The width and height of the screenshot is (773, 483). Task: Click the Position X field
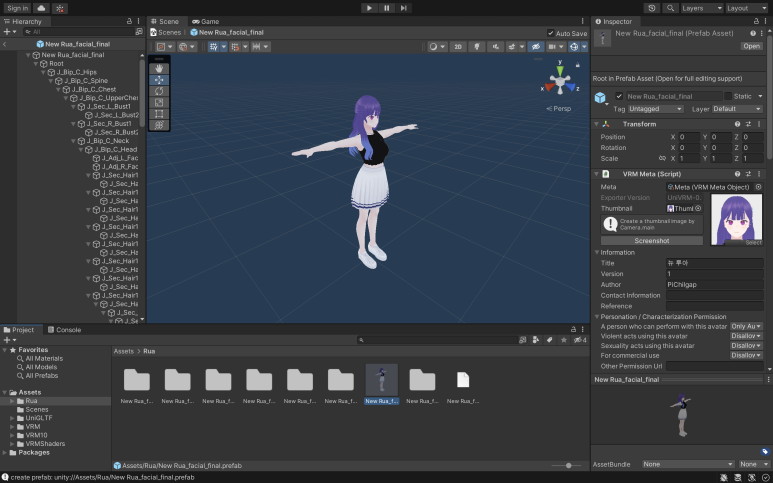(689, 137)
